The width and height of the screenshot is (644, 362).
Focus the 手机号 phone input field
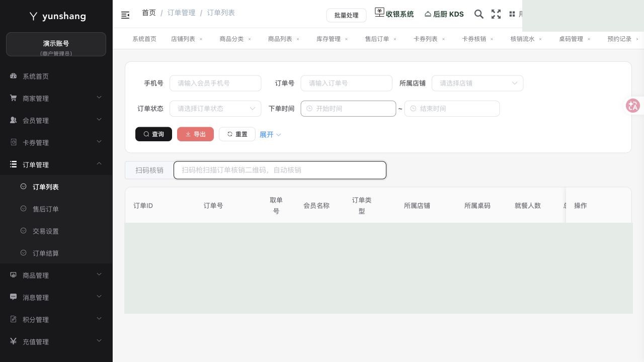tap(215, 83)
